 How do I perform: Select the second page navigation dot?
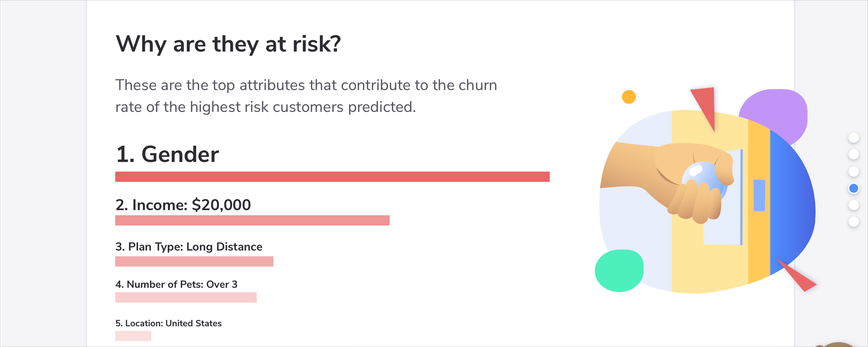point(854,154)
